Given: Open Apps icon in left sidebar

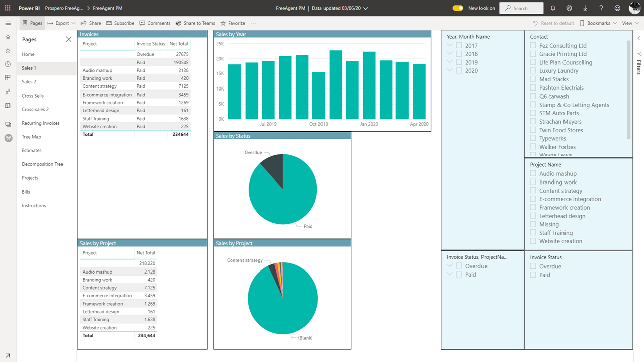Looking at the screenshot, I should pos(8,78).
